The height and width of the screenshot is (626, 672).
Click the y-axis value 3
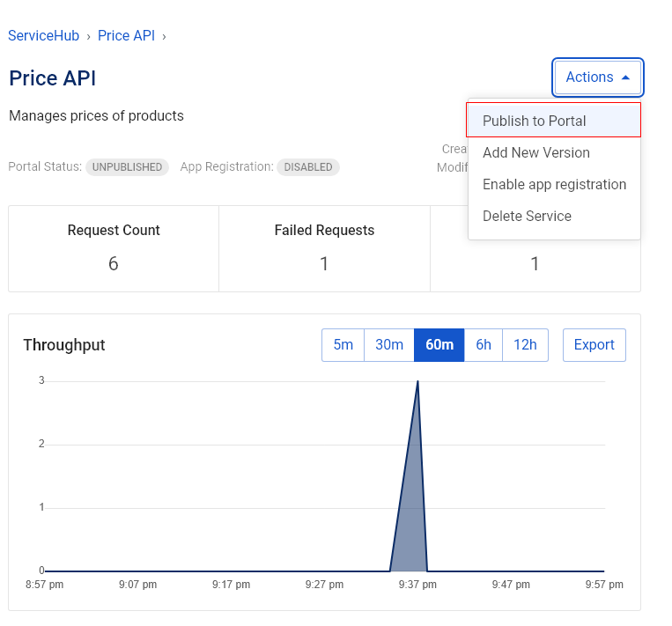coord(41,380)
